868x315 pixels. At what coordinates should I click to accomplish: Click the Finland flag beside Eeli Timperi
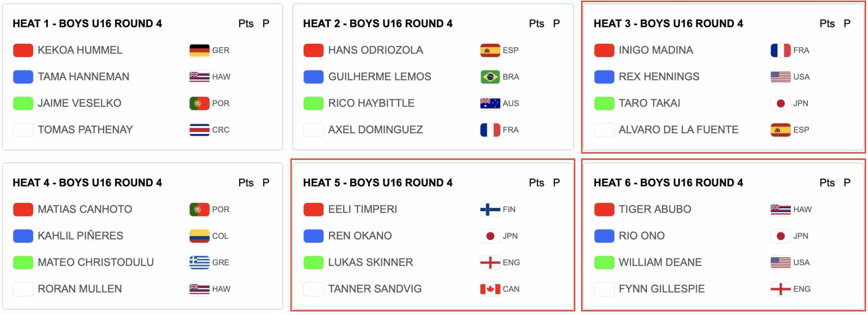point(490,209)
